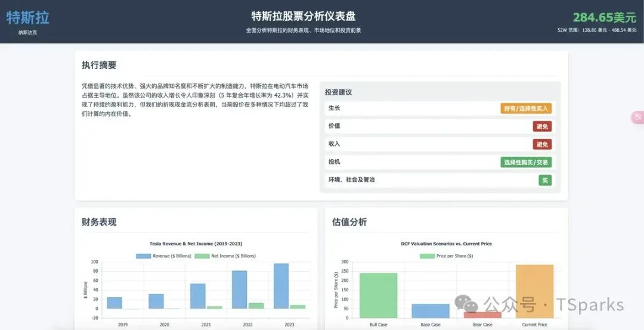The height and width of the screenshot is (330, 644).
Task: Click the header subtitle 全面分析特斯拉的财务表现
Action: point(304,30)
